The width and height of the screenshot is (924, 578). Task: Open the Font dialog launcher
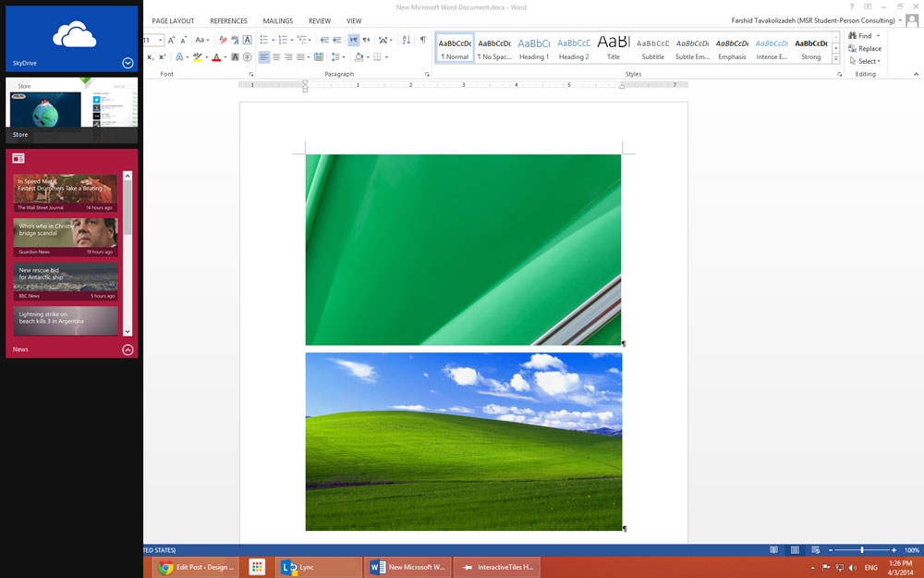point(251,74)
